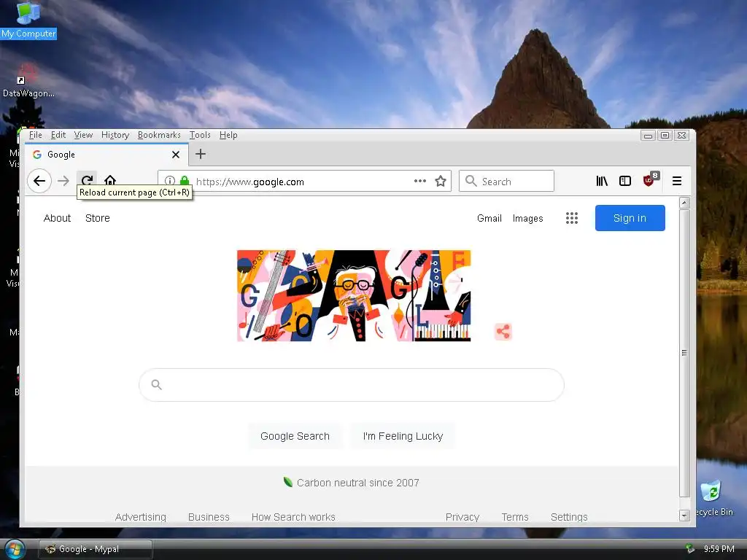The image size is (747, 560).
Task: Click the About link
Action: tap(57, 218)
